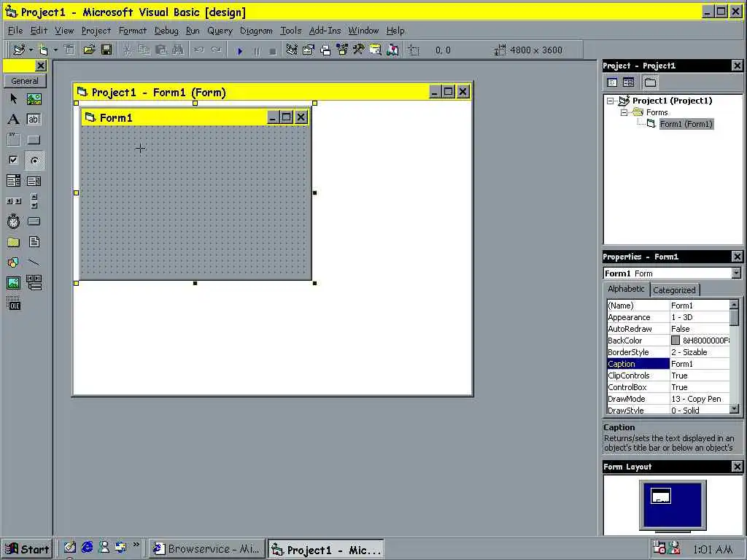This screenshot has width=747, height=560.
Task: Click the Open Project toolbar icon
Action: coord(89,50)
